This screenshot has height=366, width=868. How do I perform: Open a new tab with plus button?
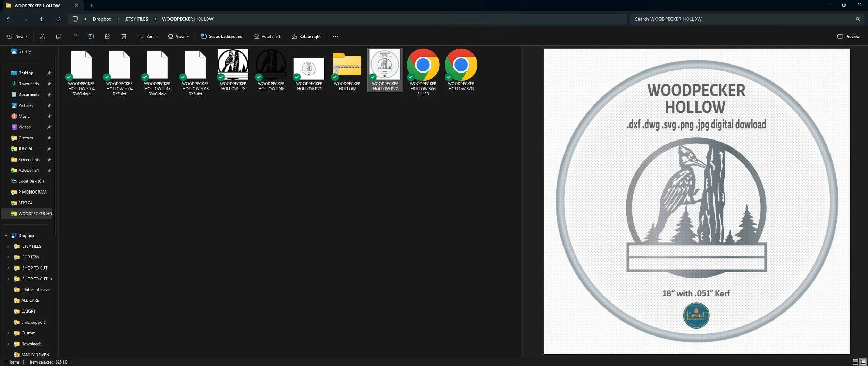click(92, 6)
